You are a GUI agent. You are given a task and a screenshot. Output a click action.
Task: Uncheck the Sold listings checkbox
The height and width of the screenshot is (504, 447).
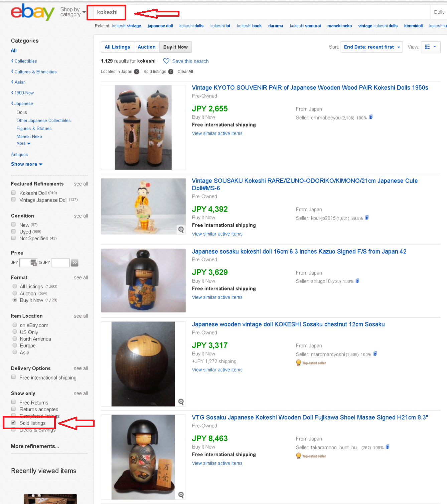pyautogui.click(x=13, y=423)
